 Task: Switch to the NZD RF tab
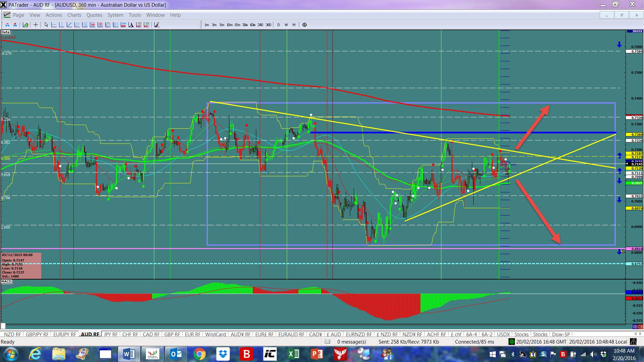point(12,334)
